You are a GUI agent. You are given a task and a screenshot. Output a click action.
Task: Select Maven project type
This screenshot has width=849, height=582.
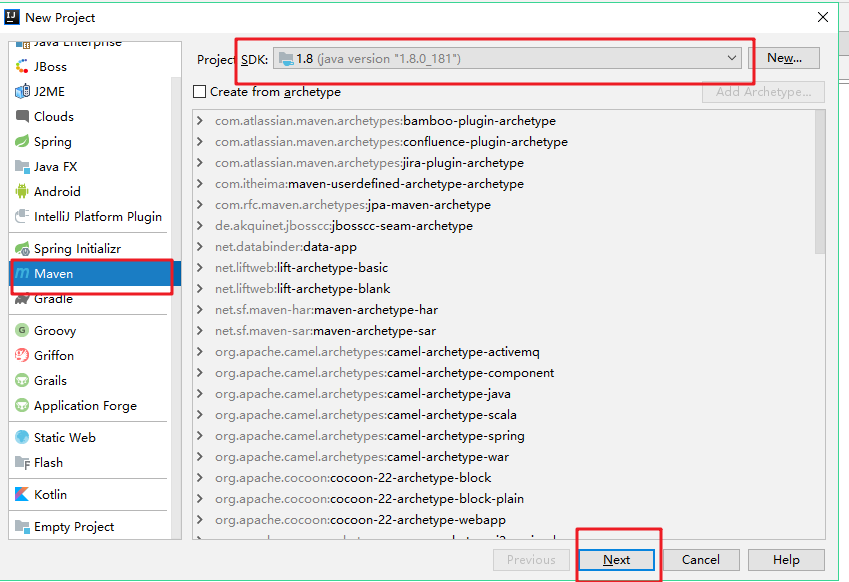tap(95, 273)
